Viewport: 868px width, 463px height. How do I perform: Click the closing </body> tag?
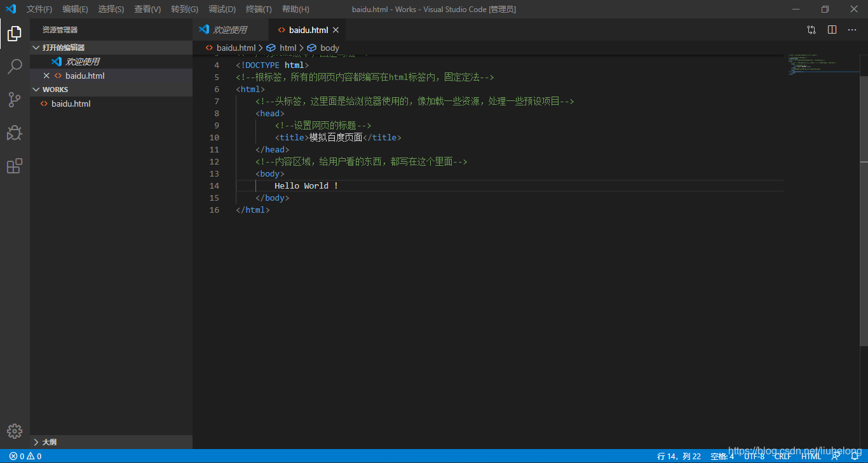pyautogui.click(x=272, y=198)
